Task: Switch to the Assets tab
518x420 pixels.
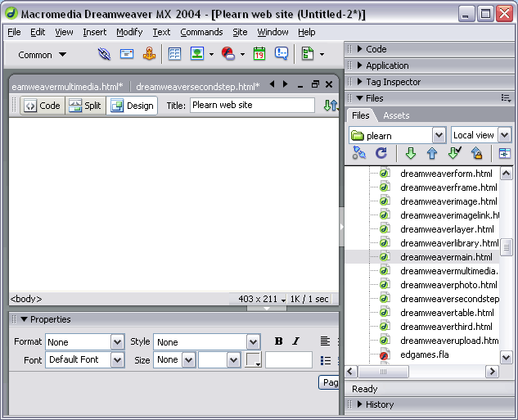Action: click(396, 115)
